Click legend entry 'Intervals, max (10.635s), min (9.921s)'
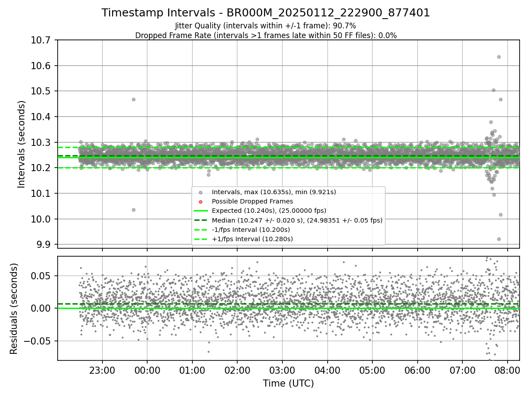 (x=274, y=192)
